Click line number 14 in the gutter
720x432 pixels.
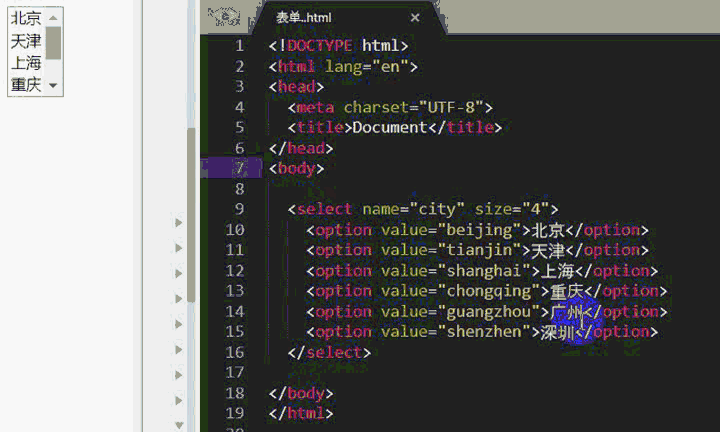pyautogui.click(x=235, y=311)
